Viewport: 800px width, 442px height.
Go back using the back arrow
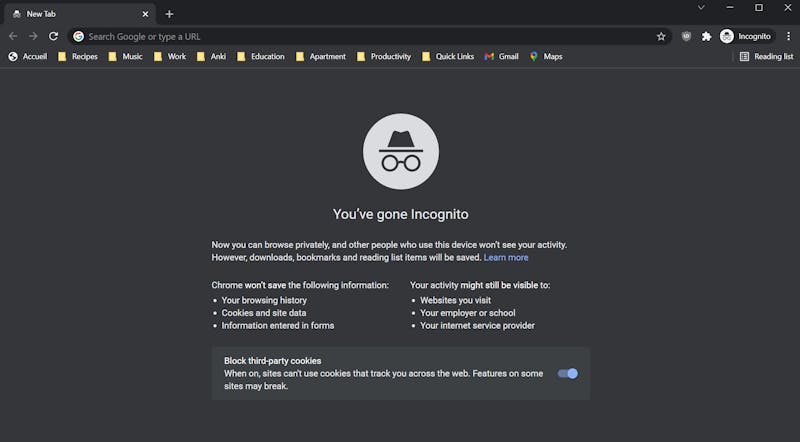[x=13, y=36]
